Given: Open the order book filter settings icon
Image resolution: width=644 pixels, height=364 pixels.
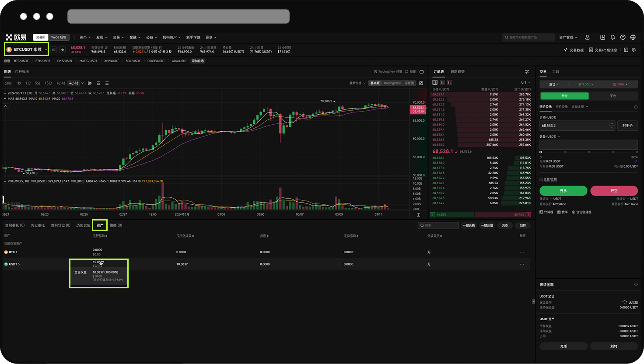Looking at the screenshot, I should (x=527, y=72).
